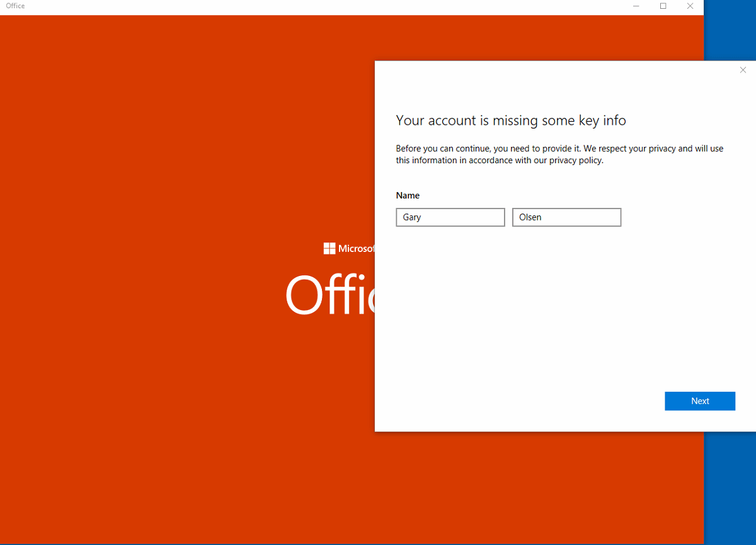Select the Office icon label in the title bar
This screenshot has width=756, height=545.
tap(14, 6)
